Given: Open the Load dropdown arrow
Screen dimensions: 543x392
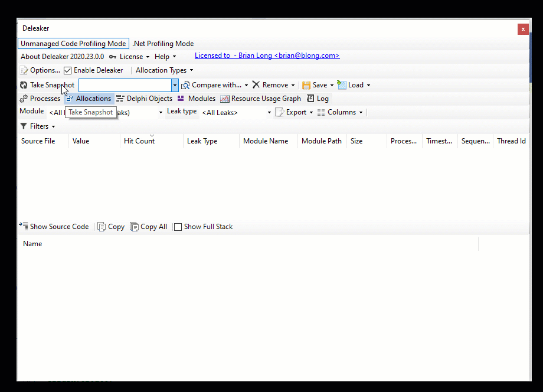Looking at the screenshot, I should [368, 85].
